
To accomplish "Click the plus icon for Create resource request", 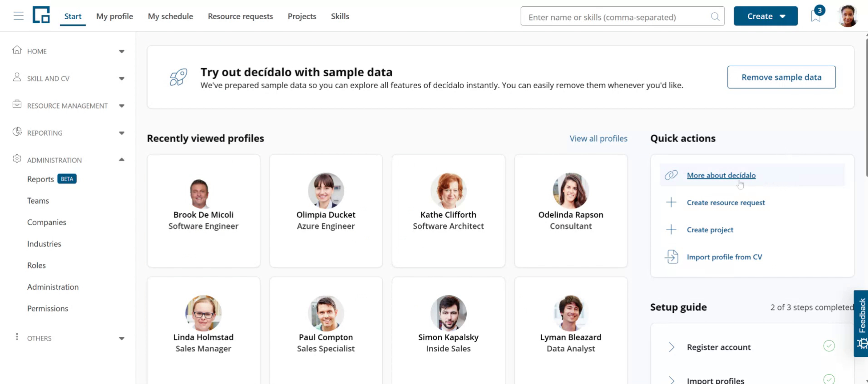I will [671, 202].
